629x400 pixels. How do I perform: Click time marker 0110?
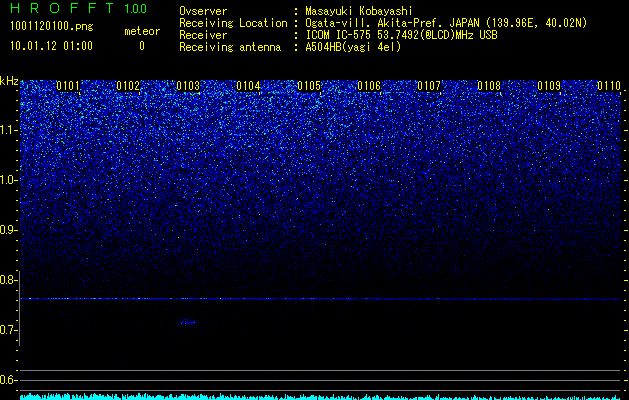pos(609,86)
